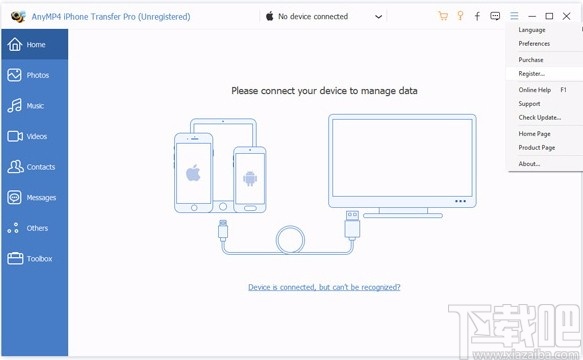This screenshot has width=583, height=360.
Task: Click the key register icon
Action: (x=460, y=16)
